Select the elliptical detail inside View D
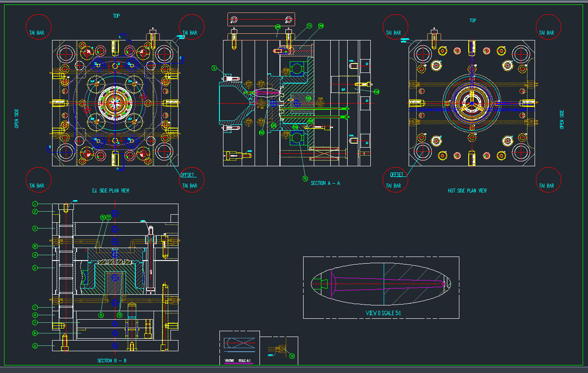The image size is (588, 373). [381, 284]
